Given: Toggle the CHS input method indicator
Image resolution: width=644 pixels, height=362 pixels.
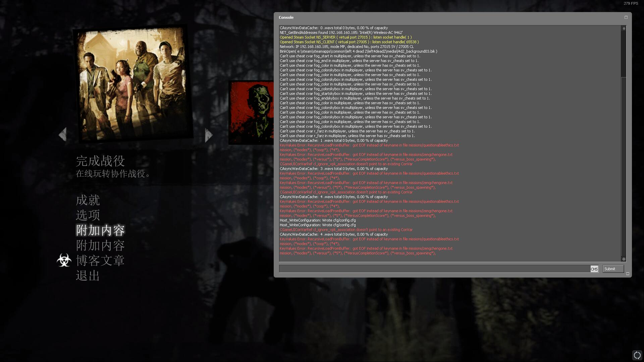Looking at the screenshot, I should [594, 269].
